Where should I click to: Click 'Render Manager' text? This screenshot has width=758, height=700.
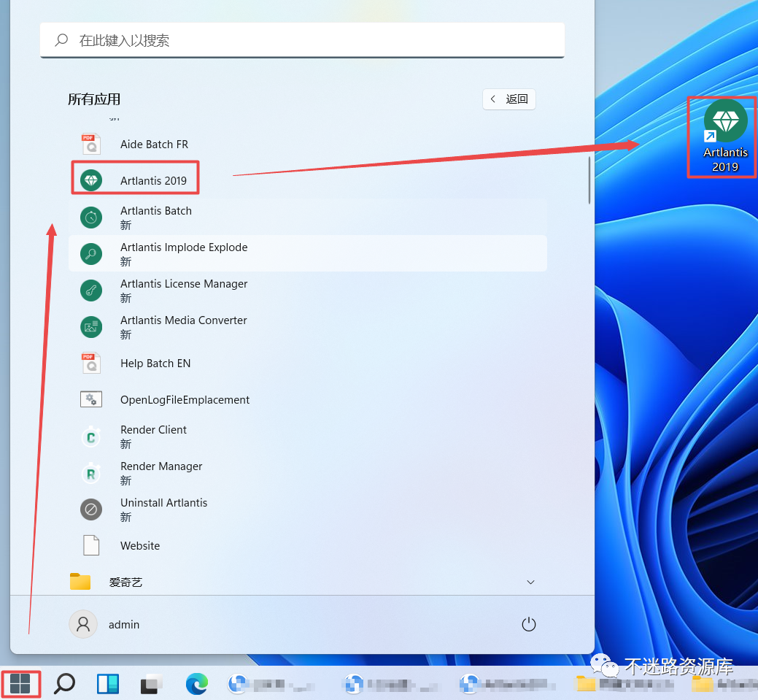click(161, 466)
